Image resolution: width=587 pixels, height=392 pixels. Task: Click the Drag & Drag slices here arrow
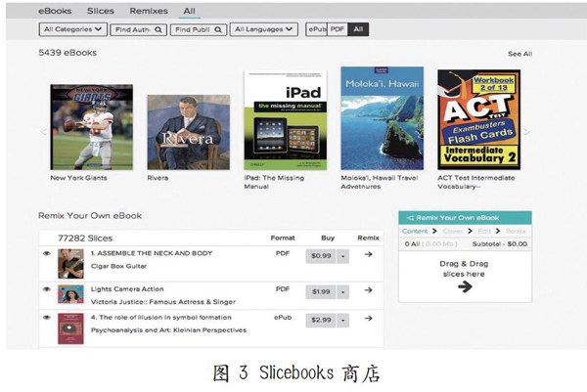click(465, 286)
